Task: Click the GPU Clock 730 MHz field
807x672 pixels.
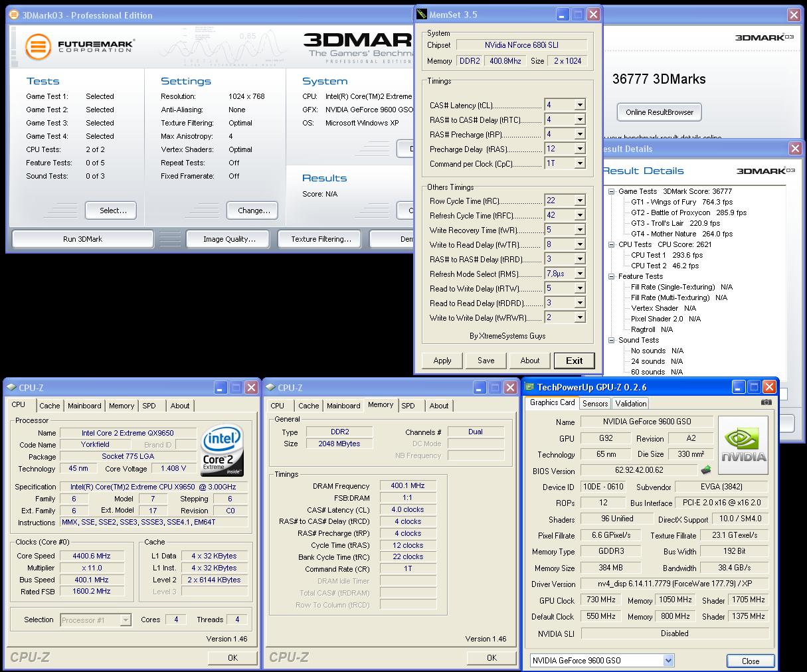Action: tap(600, 600)
